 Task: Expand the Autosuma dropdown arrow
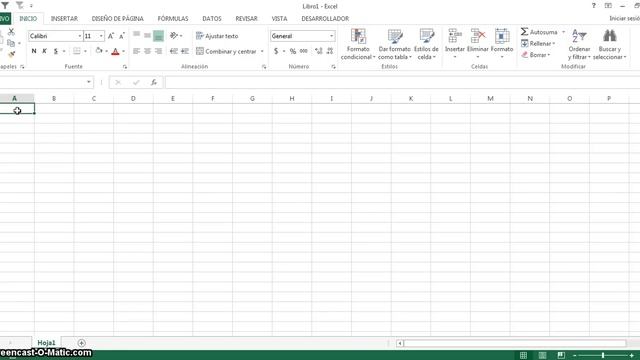tap(564, 32)
